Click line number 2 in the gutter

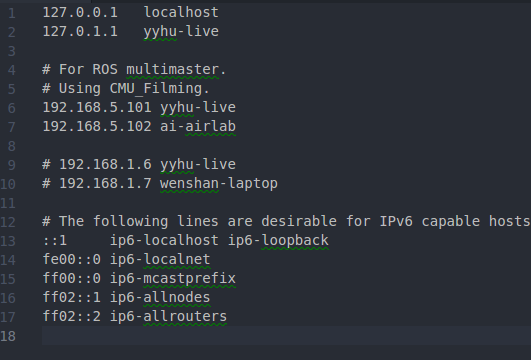click(x=12, y=32)
